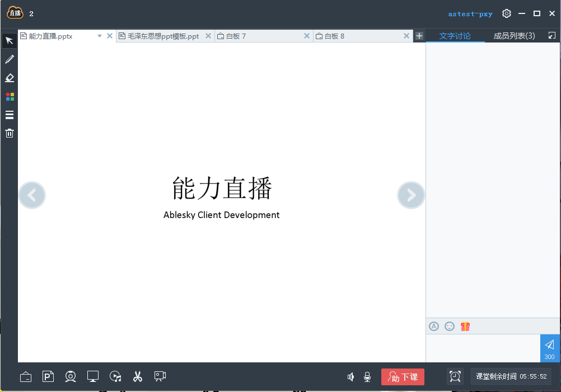This screenshot has width=561, height=392.
Task: Start screen sharing with the monitor icon
Action: pyautogui.click(x=93, y=377)
